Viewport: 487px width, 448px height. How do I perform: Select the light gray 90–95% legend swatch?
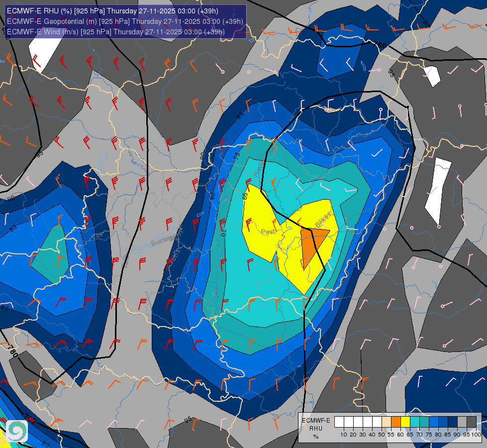pyautogui.click(x=462, y=422)
